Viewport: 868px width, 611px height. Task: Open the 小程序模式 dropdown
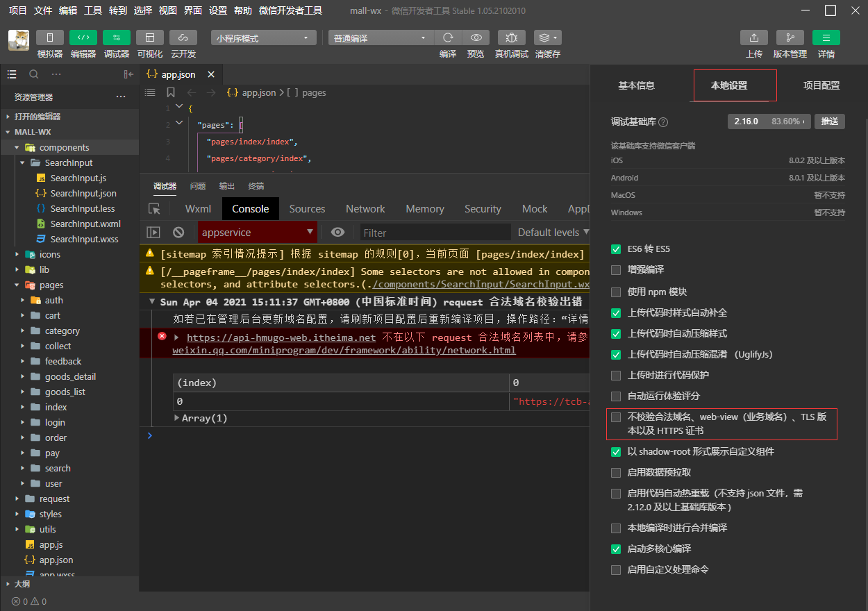pyautogui.click(x=264, y=38)
